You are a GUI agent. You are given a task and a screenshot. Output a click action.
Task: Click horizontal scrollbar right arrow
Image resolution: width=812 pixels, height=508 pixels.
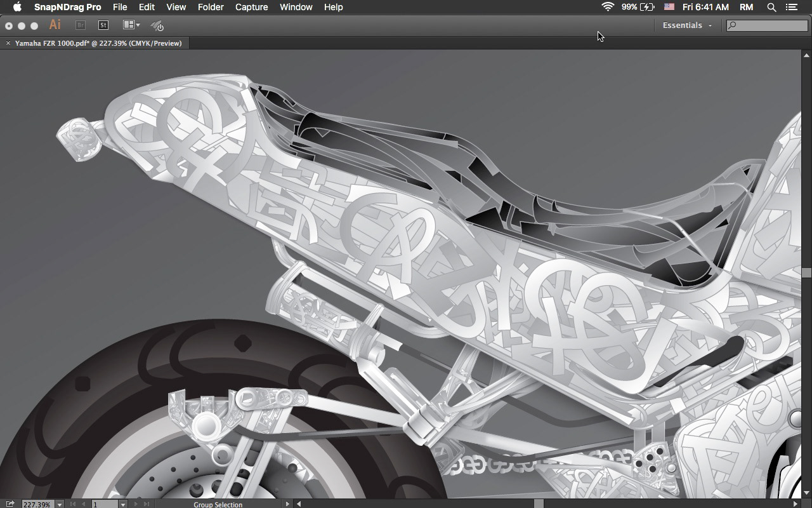click(x=796, y=504)
